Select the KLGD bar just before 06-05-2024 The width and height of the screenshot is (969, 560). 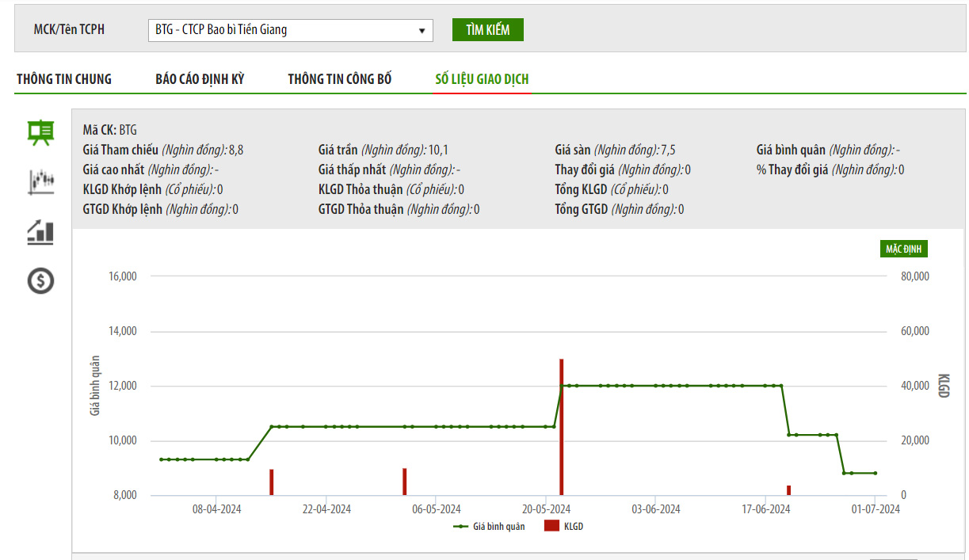pyautogui.click(x=404, y=482)
